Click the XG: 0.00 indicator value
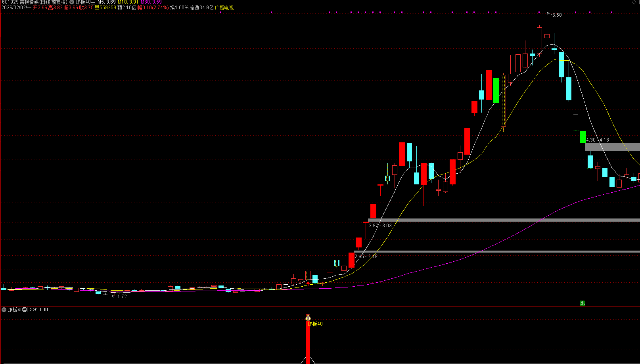Viewport: 640px width, 364px height. [x=38, y=310]
